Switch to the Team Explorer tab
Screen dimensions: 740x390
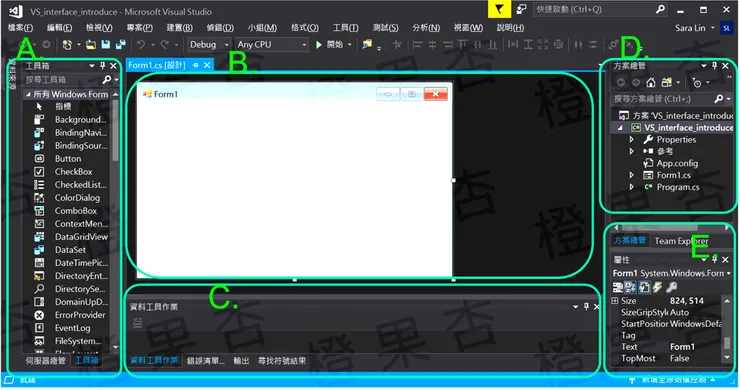tap(681, 241)
